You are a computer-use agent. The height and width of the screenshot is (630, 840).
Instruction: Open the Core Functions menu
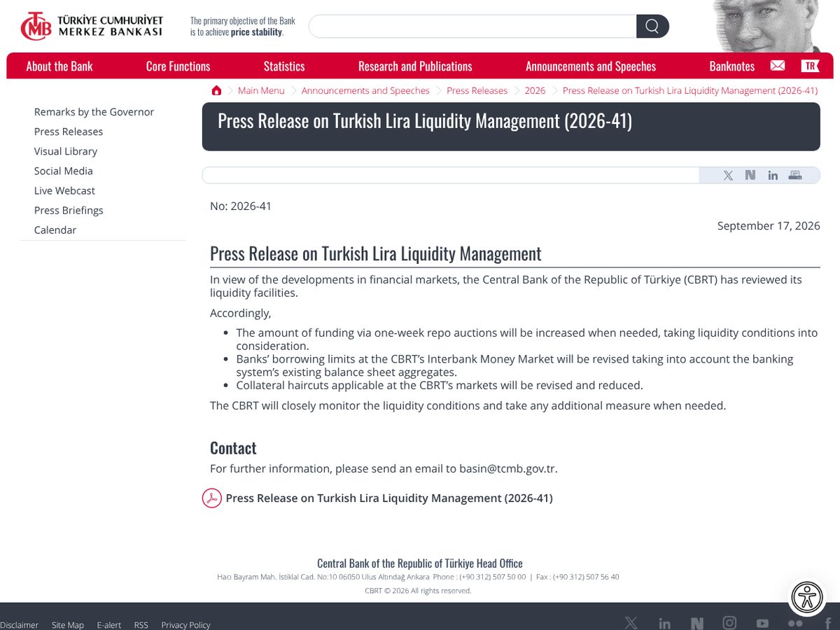[178, 66]
